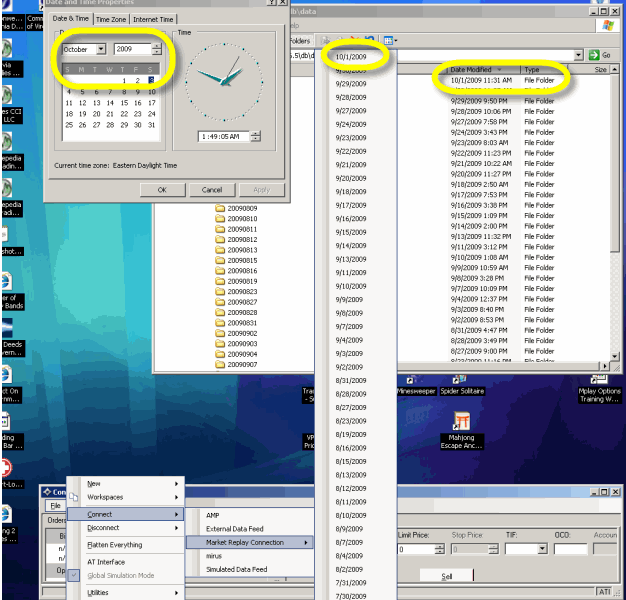The height and width of the screenshot is (600, 626).
Task: Click the OCO input field
Action: (570, 549)
